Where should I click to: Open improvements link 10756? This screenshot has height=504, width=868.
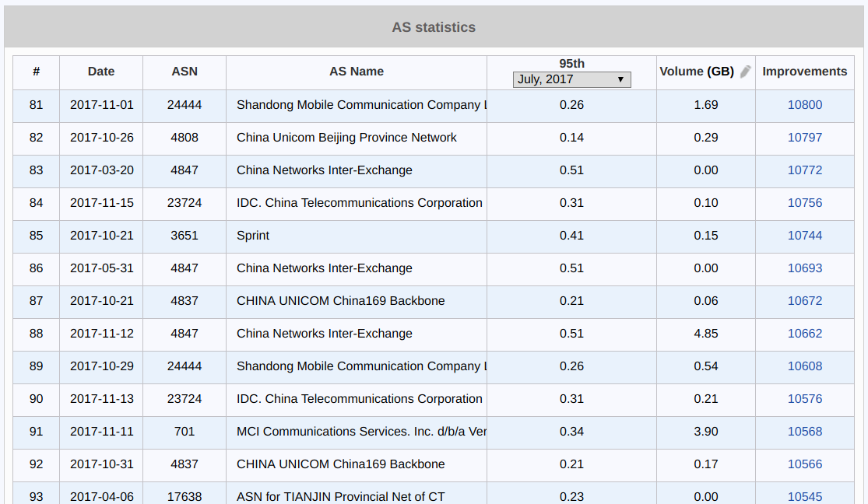(804, 203)
